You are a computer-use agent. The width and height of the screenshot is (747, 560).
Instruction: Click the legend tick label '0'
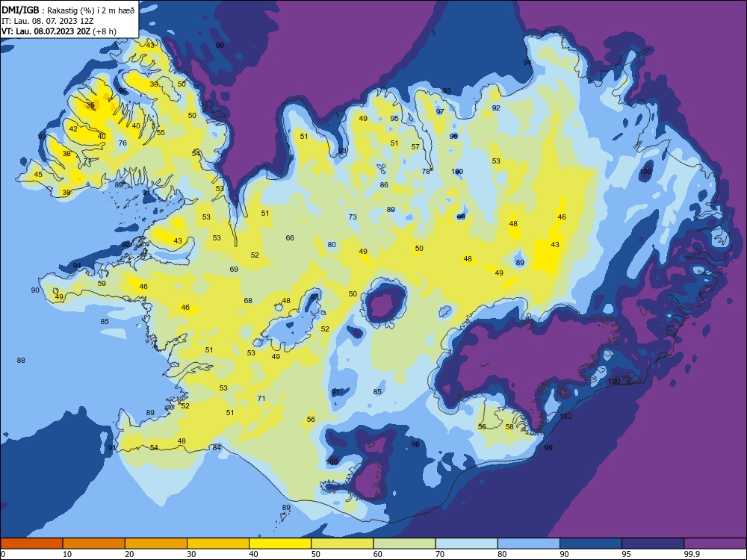pyautogui.click(x=3, y=554)
